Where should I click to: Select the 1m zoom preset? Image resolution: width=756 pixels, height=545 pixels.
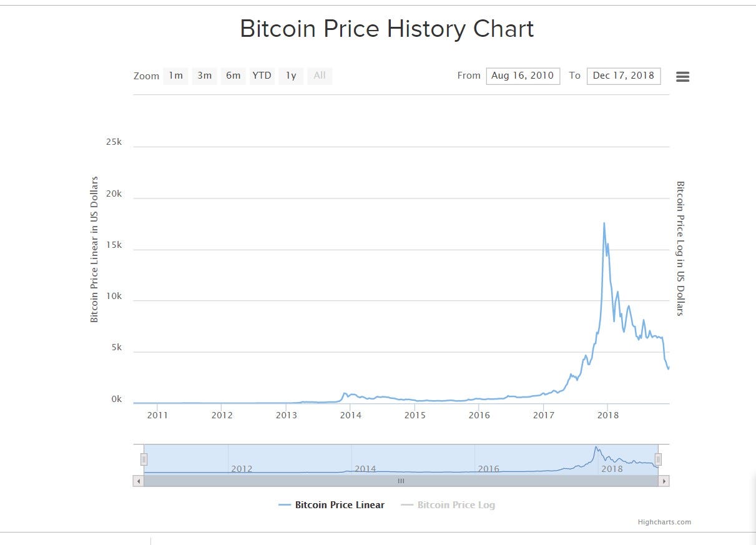[175, 76]
